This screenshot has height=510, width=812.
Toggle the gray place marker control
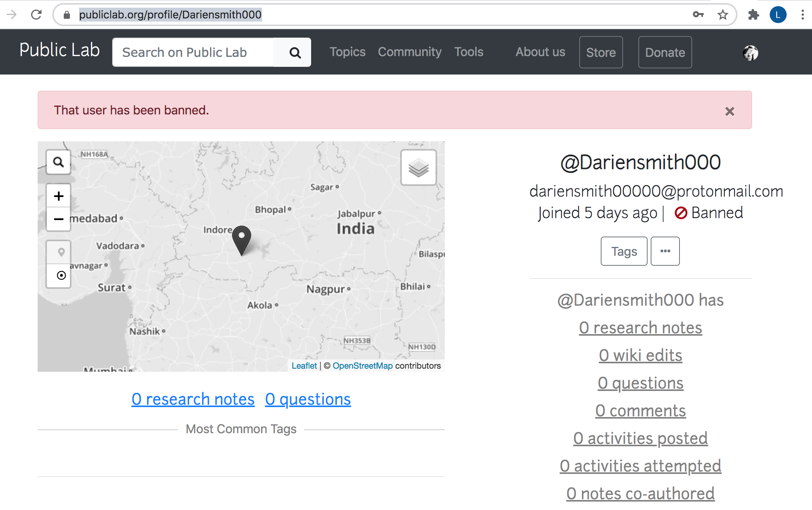point(61,252)
